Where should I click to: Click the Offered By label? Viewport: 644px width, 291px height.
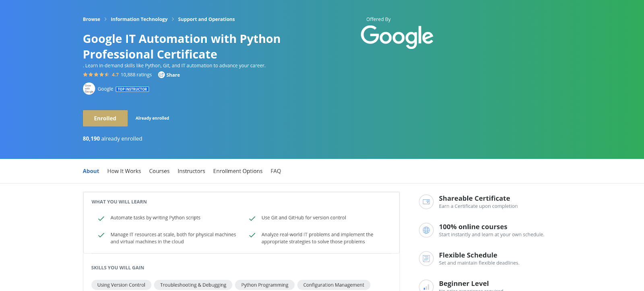378,19
